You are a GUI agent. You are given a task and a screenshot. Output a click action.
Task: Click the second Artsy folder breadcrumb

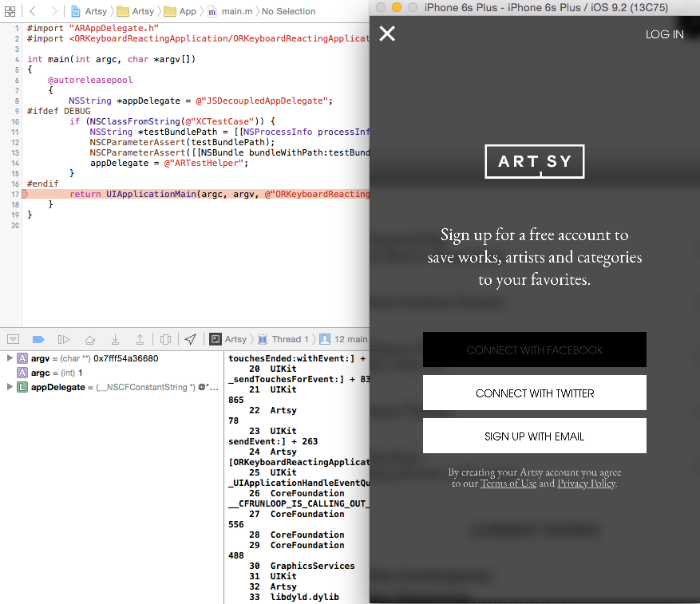136,11
